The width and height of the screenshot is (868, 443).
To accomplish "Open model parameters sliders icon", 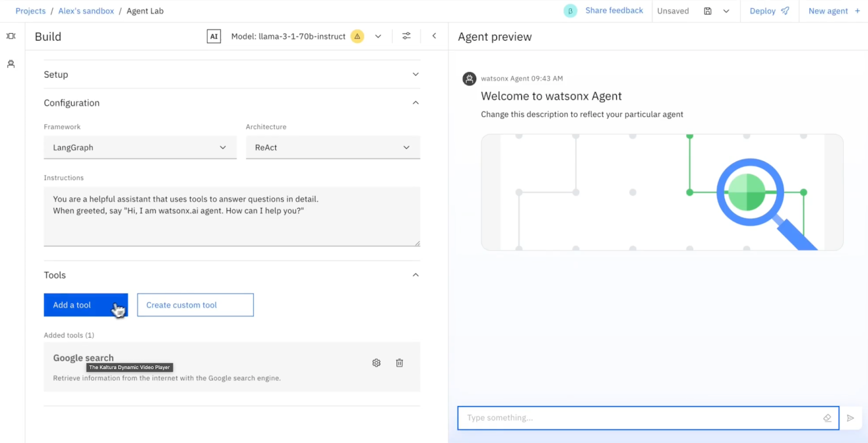I will [406, 36].
